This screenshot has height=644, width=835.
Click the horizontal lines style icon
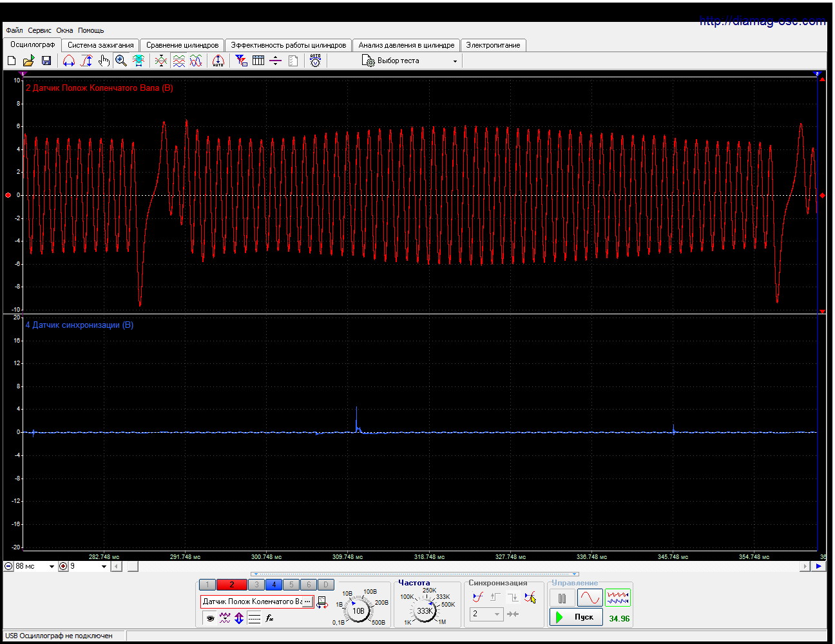(x=254, y=618)
